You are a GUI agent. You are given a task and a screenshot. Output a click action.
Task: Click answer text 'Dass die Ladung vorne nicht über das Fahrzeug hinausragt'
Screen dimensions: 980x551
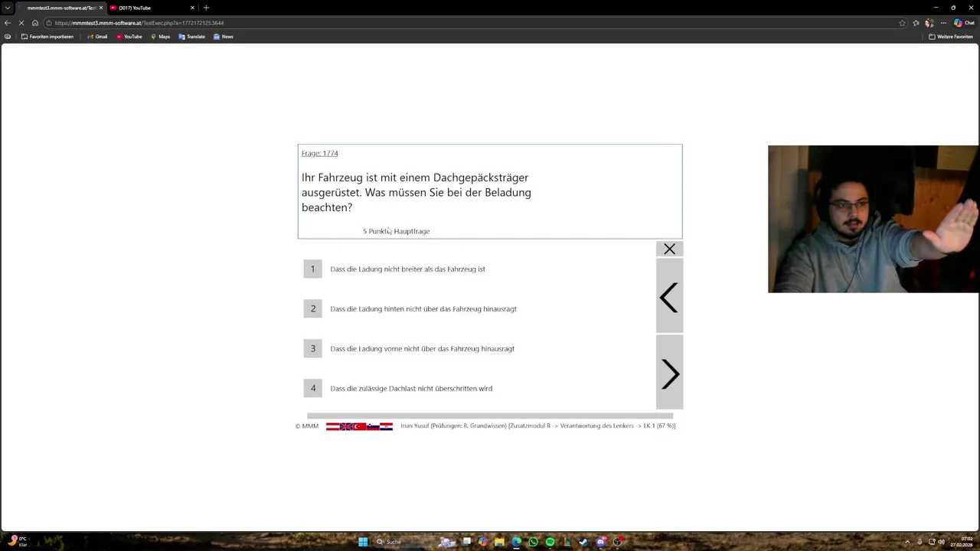pyautogui.click(x=422, y=349)
